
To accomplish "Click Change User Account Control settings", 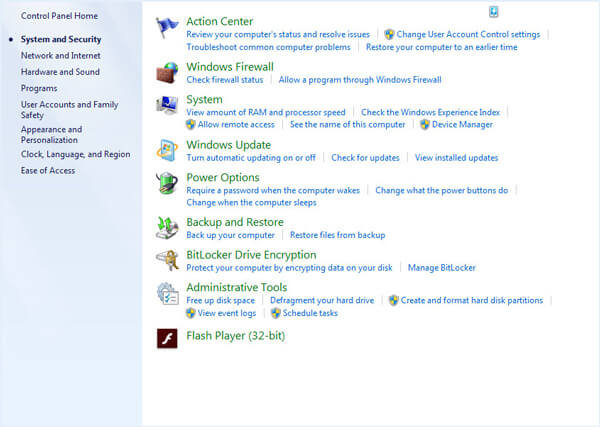I will [468, 34].
